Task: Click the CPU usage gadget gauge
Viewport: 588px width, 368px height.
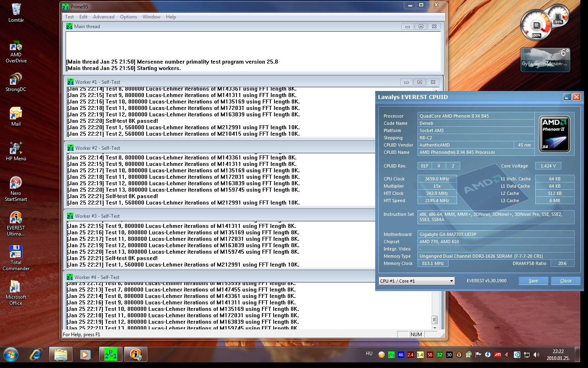Action: coord(536,25)
